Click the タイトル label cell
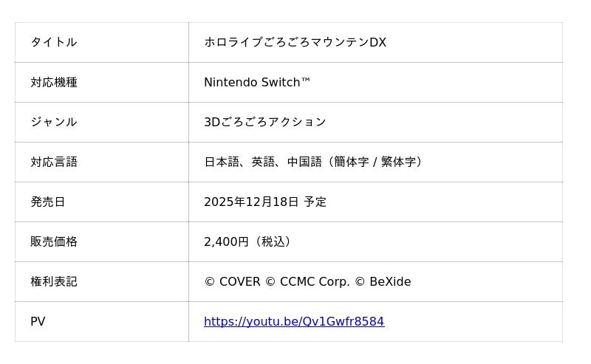This screenshot has height=364, width=591. click(54, 43)
